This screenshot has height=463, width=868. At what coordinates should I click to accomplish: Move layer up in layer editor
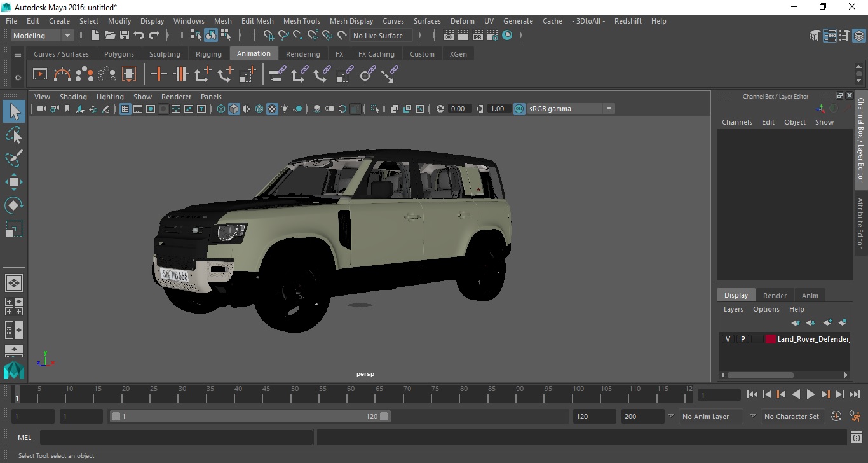pos(796,322)
